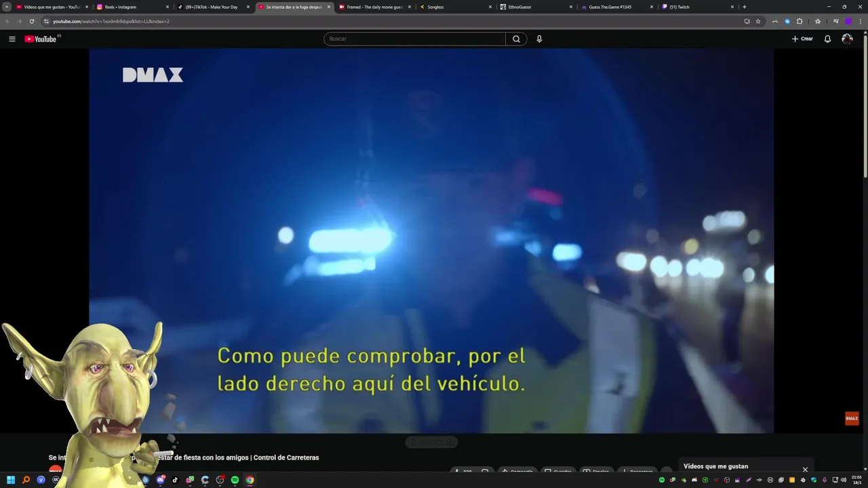Open Chrome tab search dropdown arrow
Image resolution: width=868 pixels, height=488 pixels.
pyautogui.click(x=7, y=7)
